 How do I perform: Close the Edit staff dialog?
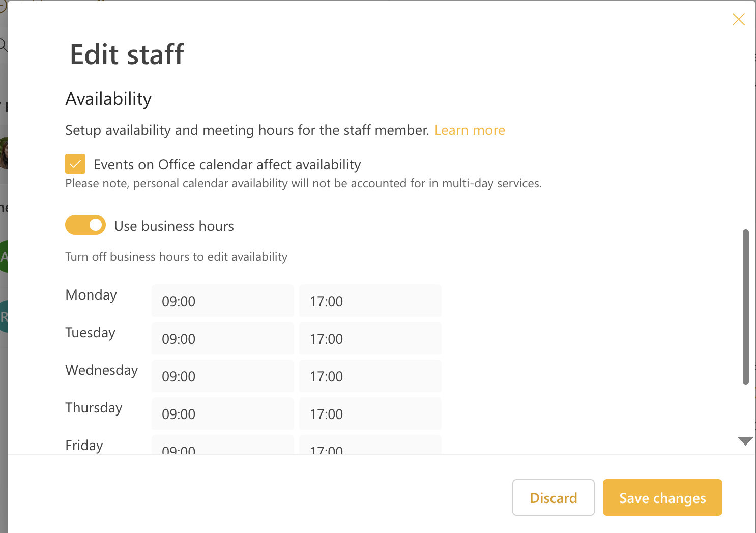[x=738, y=19]
